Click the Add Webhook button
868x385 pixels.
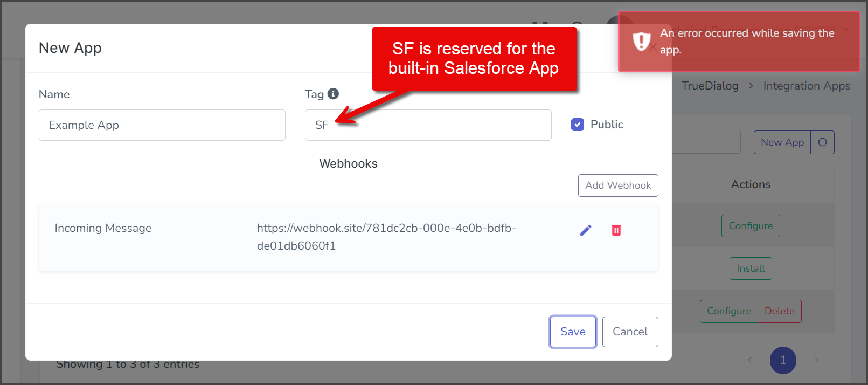click(x=618, y=185)
